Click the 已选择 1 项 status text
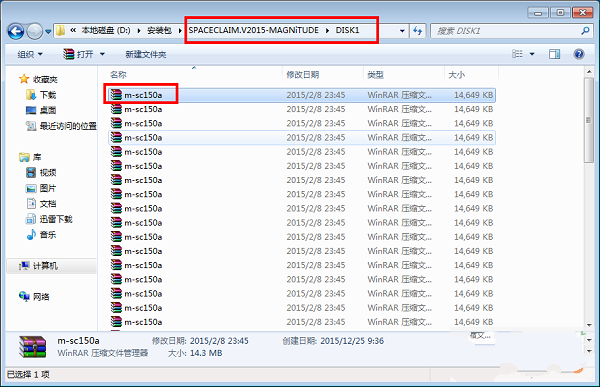 point(28,374)
